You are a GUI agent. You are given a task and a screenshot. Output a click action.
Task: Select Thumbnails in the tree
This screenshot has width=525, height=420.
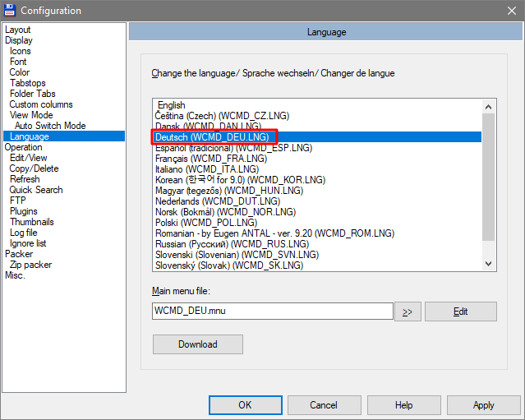(x=32, y=222)
